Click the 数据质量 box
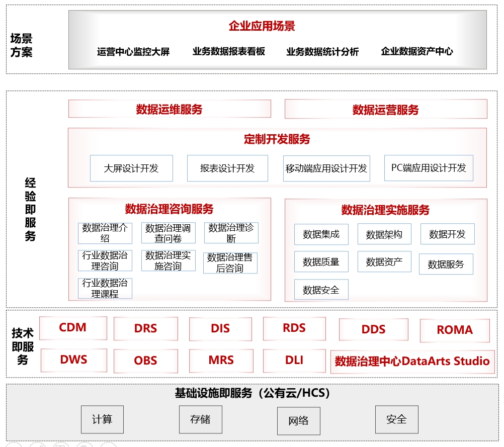504x447 pixels. (x=321, y=261)
